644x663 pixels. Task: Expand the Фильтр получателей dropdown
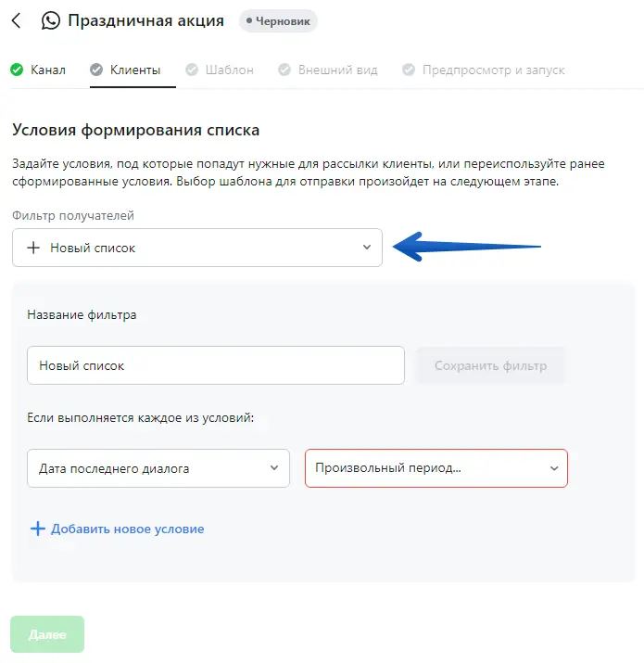point(366,248)
